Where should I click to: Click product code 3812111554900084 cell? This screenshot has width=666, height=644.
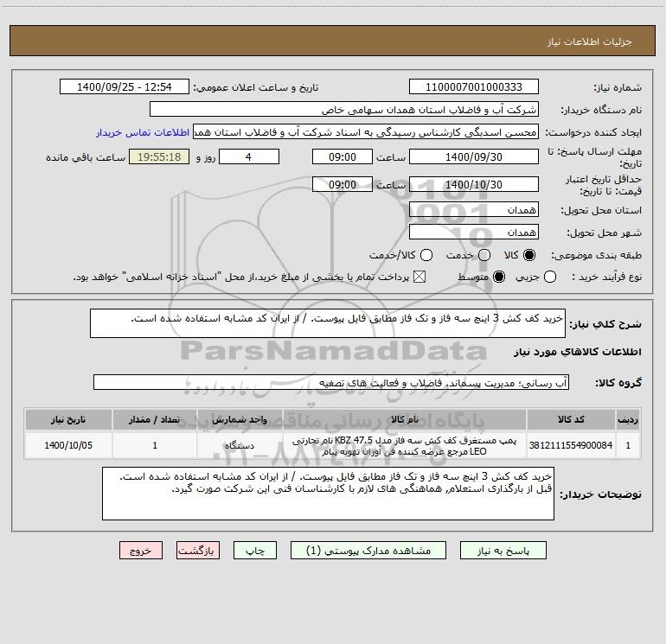point(571,445)
